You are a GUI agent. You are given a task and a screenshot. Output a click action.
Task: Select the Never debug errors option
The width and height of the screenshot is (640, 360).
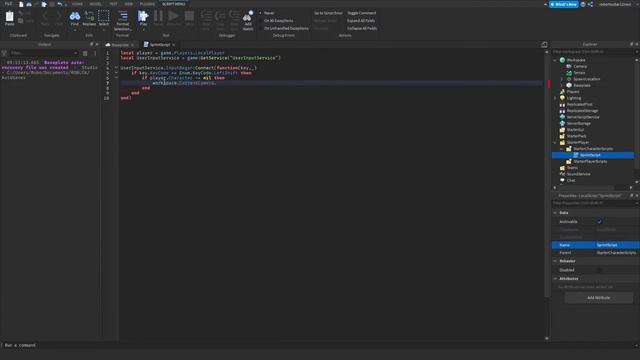pos(269,13)
